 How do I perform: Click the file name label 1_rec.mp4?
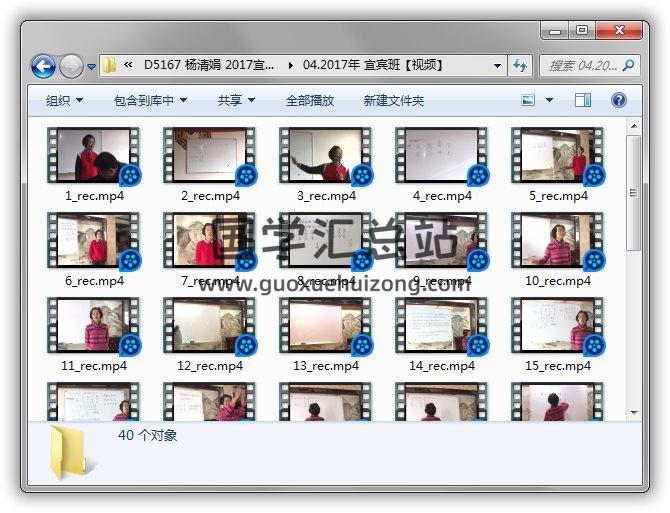coord(94,196)
